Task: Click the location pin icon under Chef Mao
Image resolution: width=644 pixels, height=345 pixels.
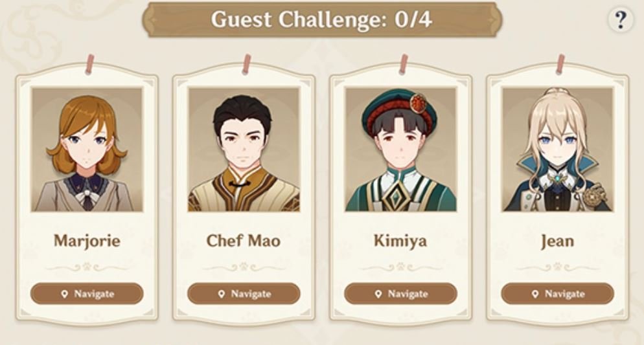Action: coord(222,294)
